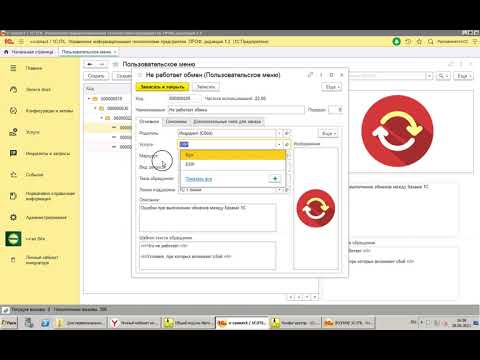This screenshot has height=360, width=480.
Task: Click the Код input field
Action: coord(184,98)
